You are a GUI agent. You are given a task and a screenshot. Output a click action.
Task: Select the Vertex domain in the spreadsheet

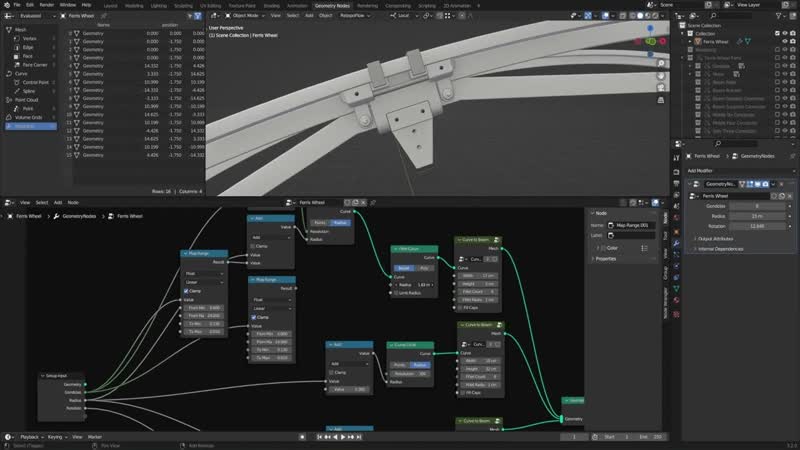tap(30, 38)
